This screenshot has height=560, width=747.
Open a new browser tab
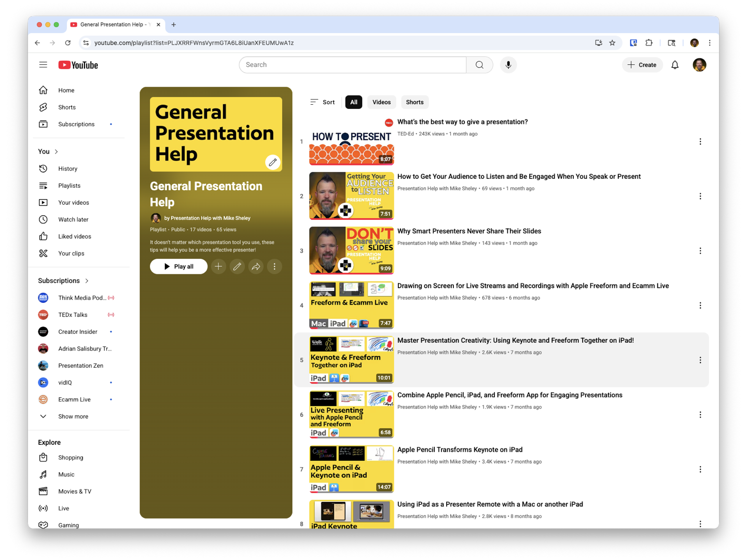click(x=174, y=24)
